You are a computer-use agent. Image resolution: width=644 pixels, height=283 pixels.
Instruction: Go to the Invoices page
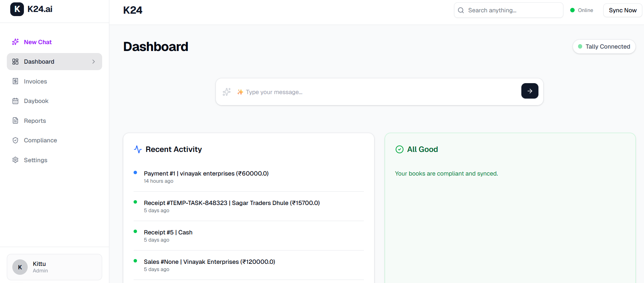click(x=36, y=81)
